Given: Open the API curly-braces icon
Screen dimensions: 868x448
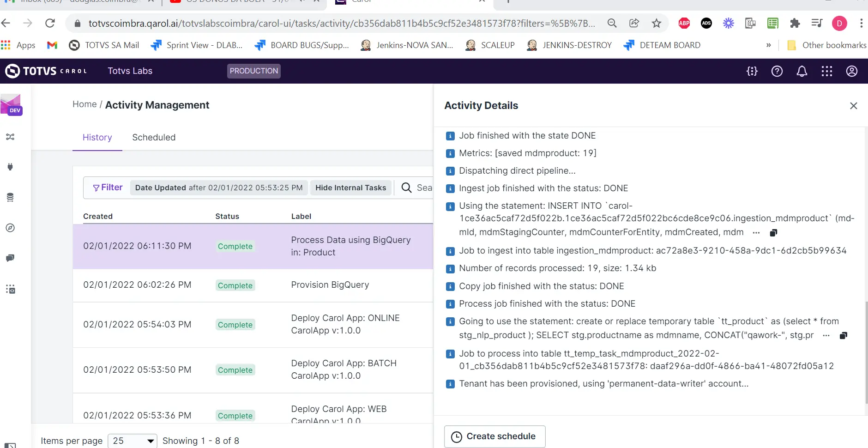Looking at the screenshot, I should pyautogui.click(x=752, y=71).
